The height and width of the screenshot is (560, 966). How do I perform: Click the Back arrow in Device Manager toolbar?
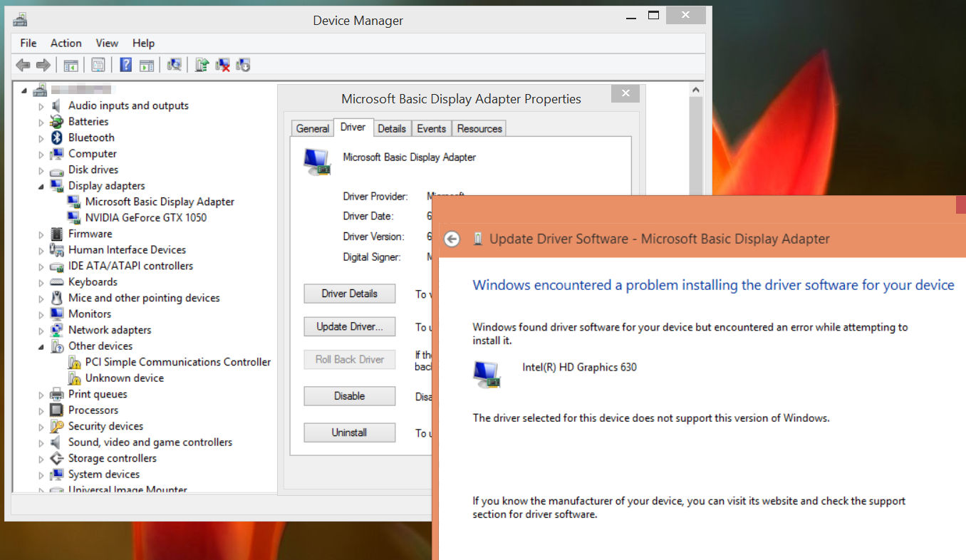coord(23,65)
